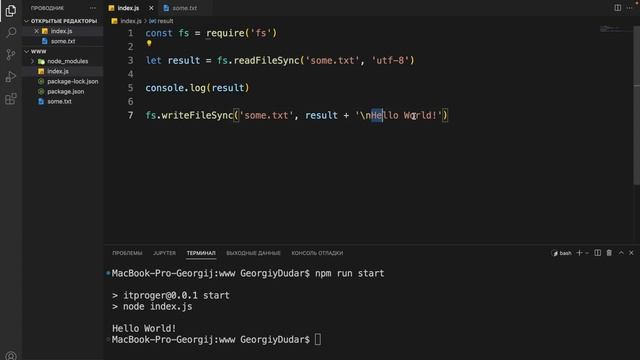Split the editor to the right
This screenshot has width=640, height=360.
pos(618,8)
